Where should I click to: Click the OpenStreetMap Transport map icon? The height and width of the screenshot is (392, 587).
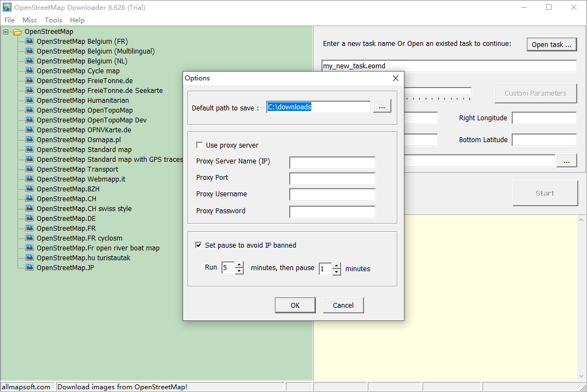(x=29, y=169)
